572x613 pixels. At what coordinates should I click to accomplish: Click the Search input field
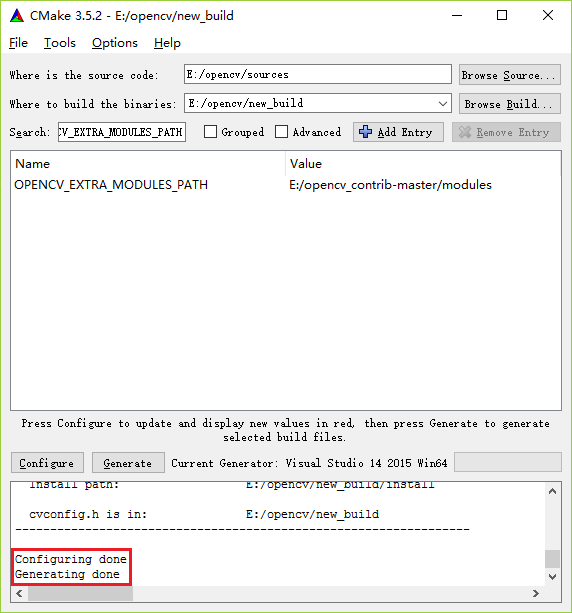tap(122, 132)
